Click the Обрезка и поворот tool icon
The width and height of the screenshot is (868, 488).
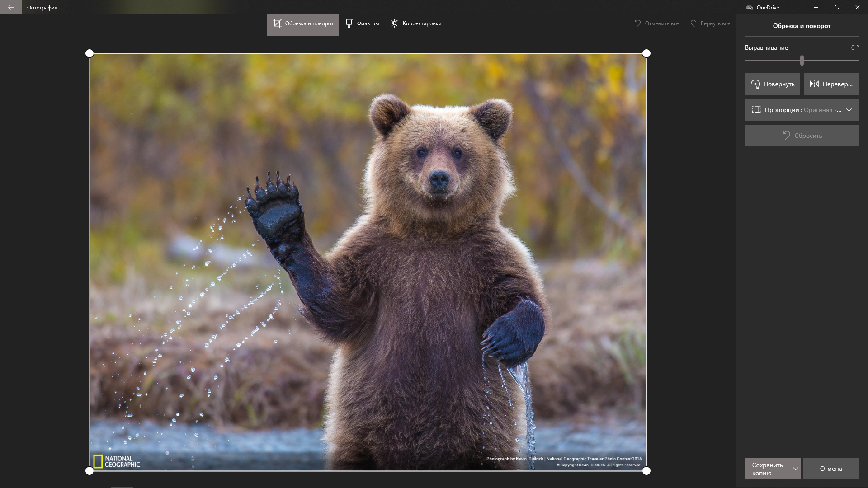(x=276, y=23)
